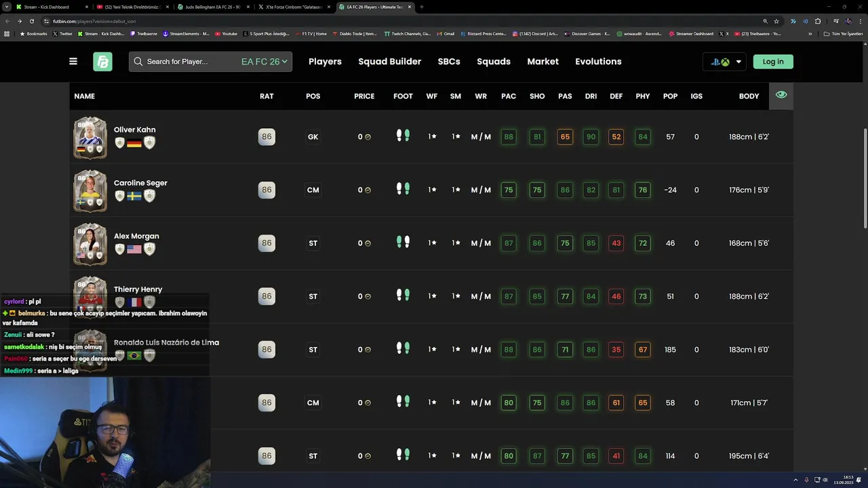
Task: Expand the bookmarks bar overflow chevron
Action: [x=810, y=33]
